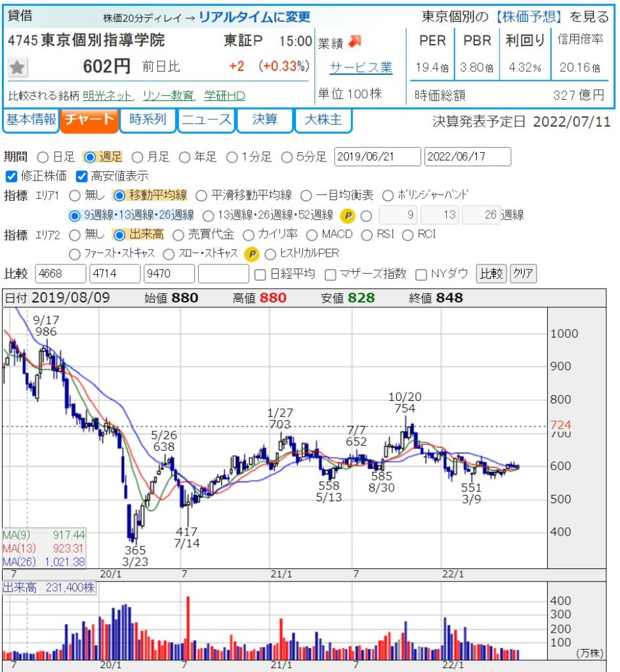Select the ボリンジャーバンド indicator option
Image resolution: width=620 pixels, height=672 pixels.
point(387,195)
